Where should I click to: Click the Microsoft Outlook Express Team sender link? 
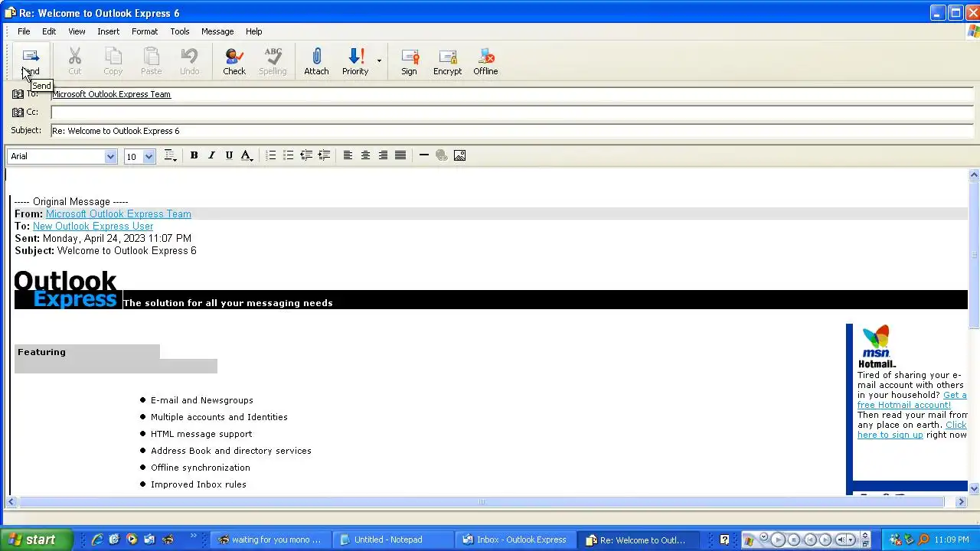[119, 214]
